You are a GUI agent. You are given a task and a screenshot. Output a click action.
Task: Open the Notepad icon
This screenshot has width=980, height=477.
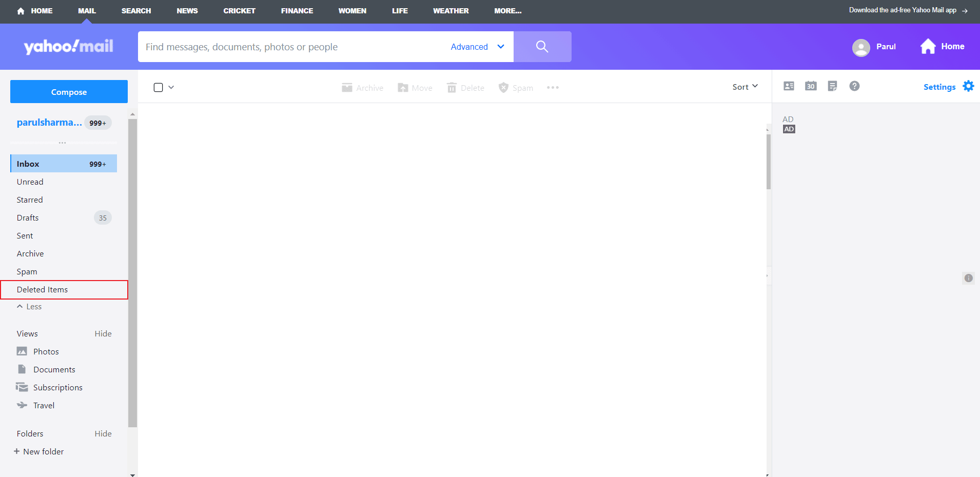[x=832, y=86]
